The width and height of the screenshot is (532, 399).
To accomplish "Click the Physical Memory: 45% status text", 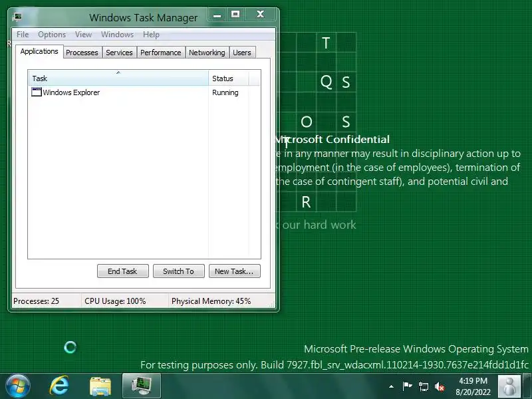I will point(211,301).
